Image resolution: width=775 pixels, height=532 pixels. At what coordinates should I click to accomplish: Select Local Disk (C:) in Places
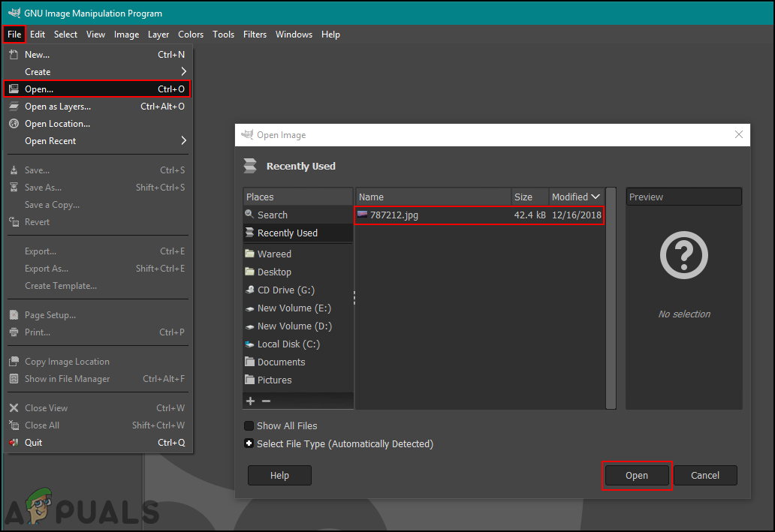[x=288, y=344]
